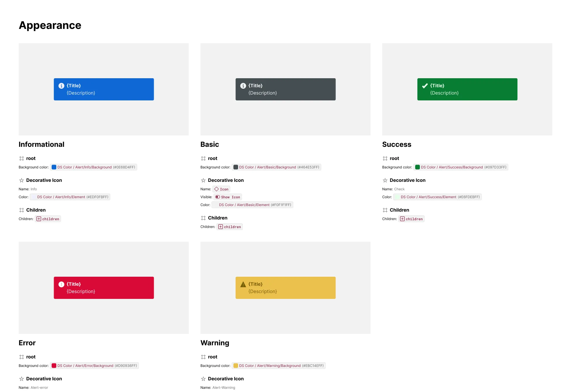
Task: Click the frame icon beside root under Success
Action: tap(385, 158)
